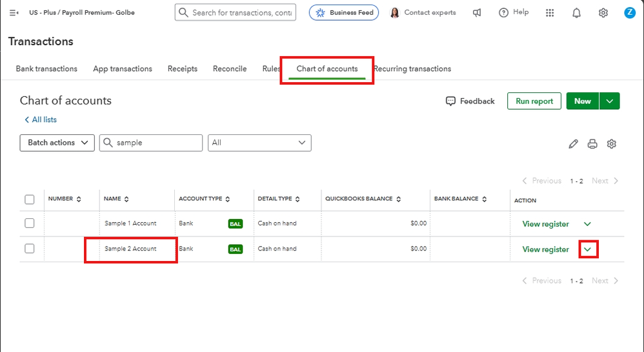Check the Sample 2 Account checkbox
Screen dimensions: 644x352
[x=30, y=249]
